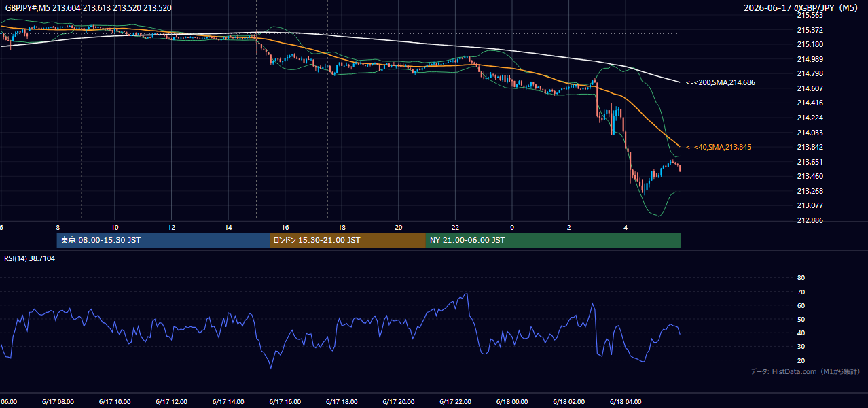
Task: Click the 200 SMA label reading 214.686
Action: coord(721,82)
